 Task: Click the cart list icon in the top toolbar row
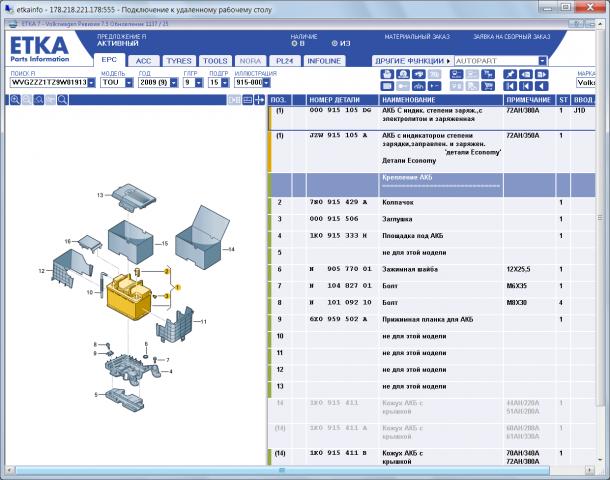[456, 74]
